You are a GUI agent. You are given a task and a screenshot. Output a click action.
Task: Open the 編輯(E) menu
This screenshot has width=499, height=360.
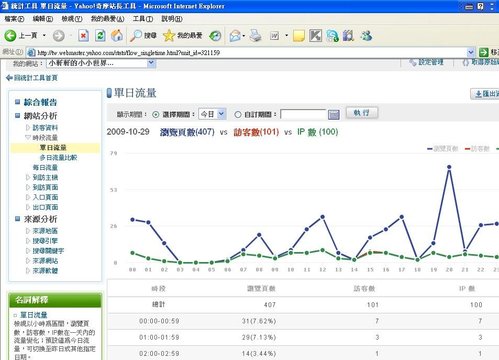coord(43,19)
